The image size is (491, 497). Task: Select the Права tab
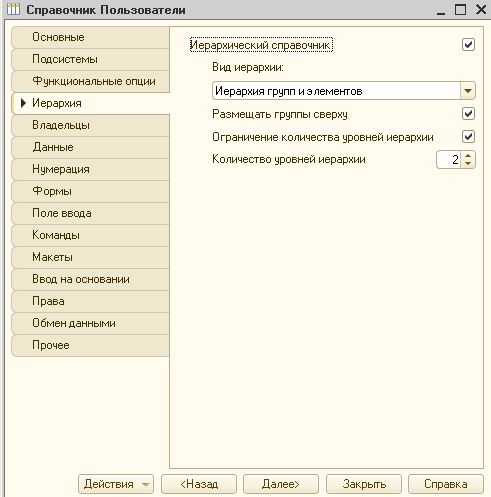pyautogui.click(x=90, y=301)
